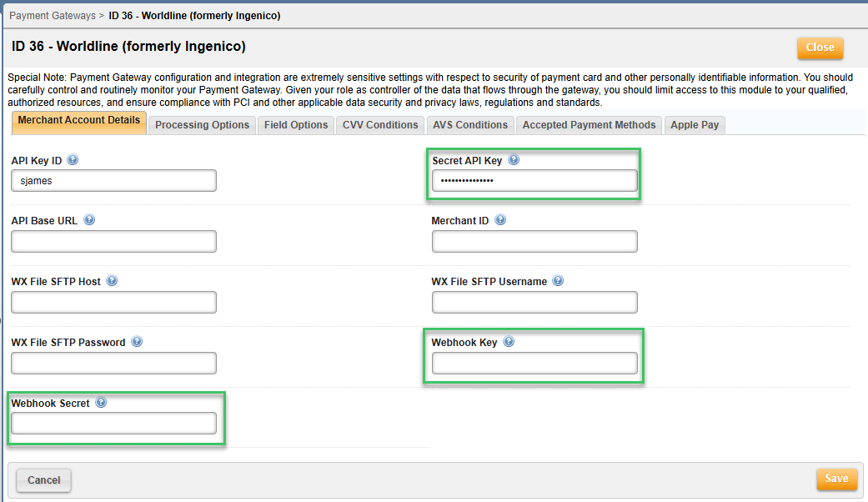The height and width of the screenshot is (502, 868).
Task: Open help tooltip for API Base URL
Action: [x=89, y=220]
